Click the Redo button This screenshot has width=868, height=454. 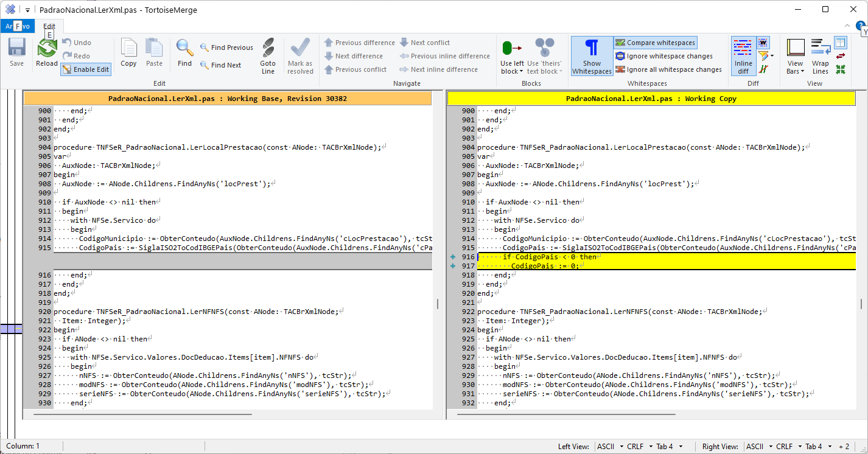click(76, 56)
